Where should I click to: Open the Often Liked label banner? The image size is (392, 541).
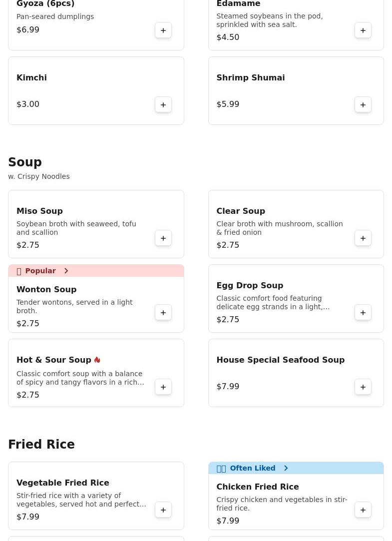(252, 468)
